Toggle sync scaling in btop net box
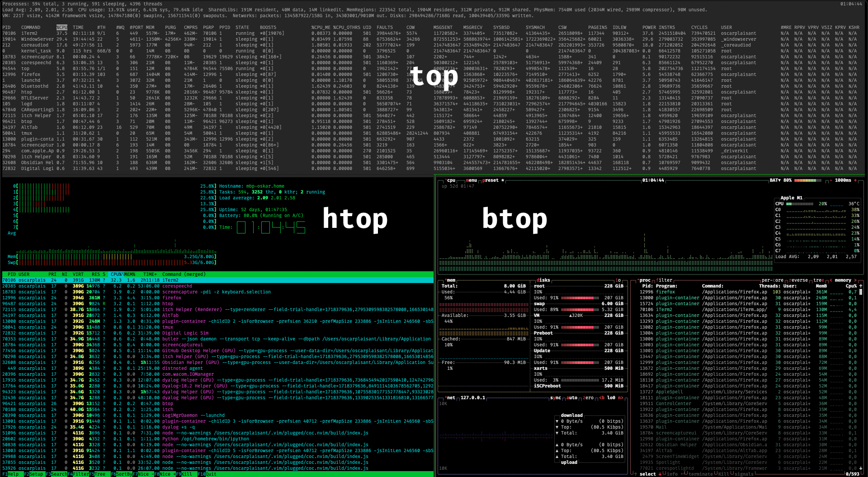This screenshot has height=477, width=868. click(x=556, y=398)
